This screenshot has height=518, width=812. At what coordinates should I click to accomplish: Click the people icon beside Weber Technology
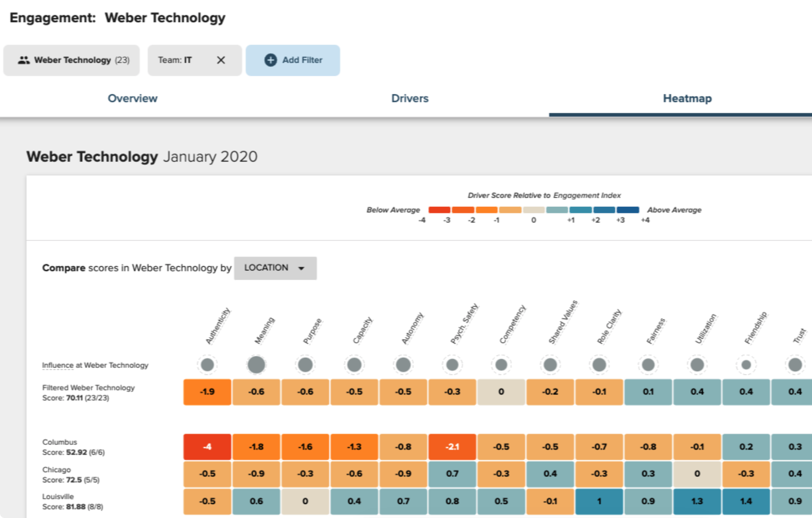click(x=24, y=60)
